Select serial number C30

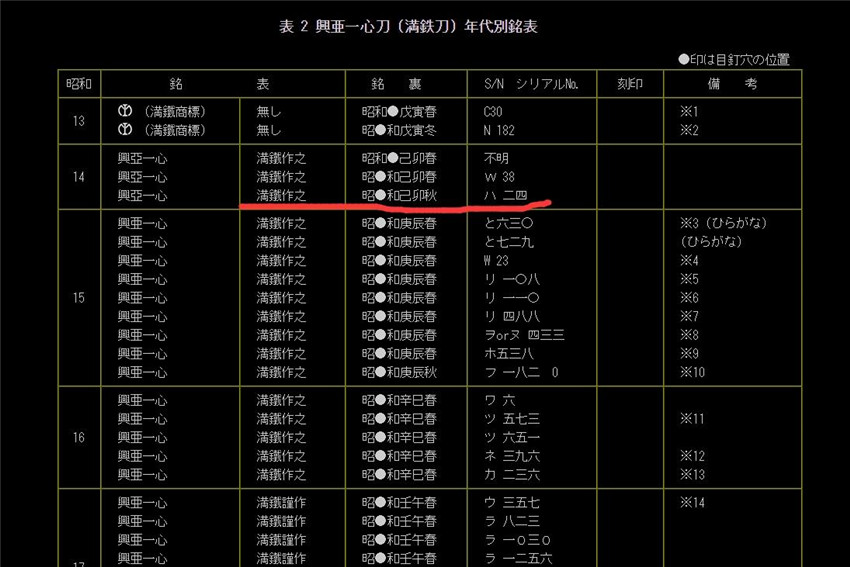click(x=494, y=111)
